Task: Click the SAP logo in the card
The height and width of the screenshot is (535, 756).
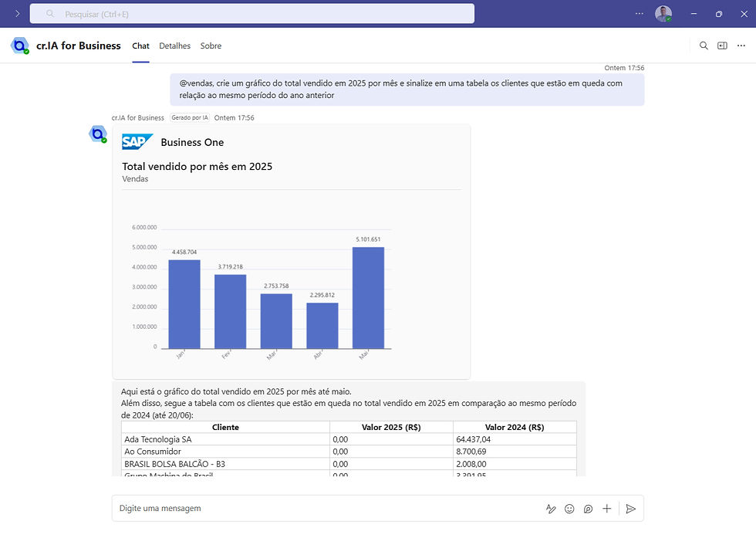Action: pyautogui.click(x=137, y=141)
